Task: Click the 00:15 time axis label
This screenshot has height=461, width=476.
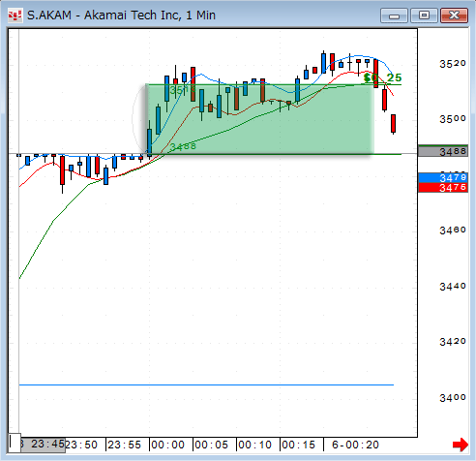Action: [x=299, y=445]
